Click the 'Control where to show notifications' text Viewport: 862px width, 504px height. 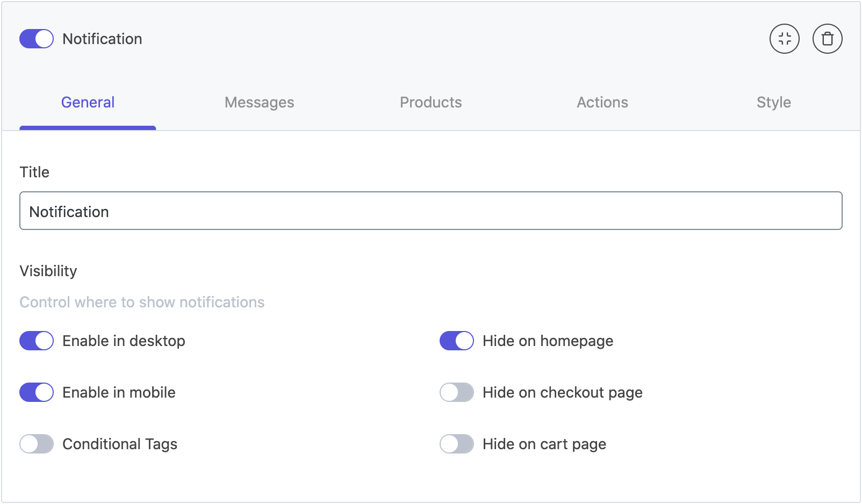142,302
